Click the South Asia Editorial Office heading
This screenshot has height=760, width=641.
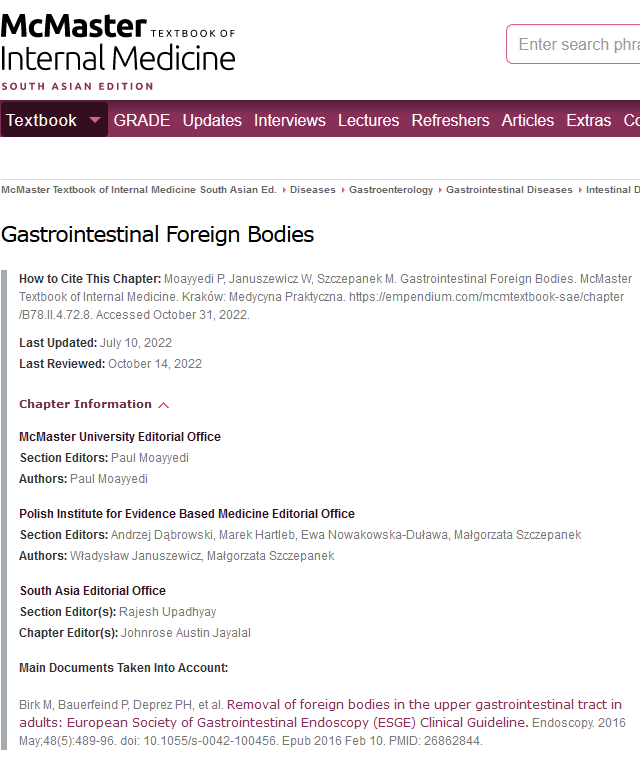pos(93,591)
